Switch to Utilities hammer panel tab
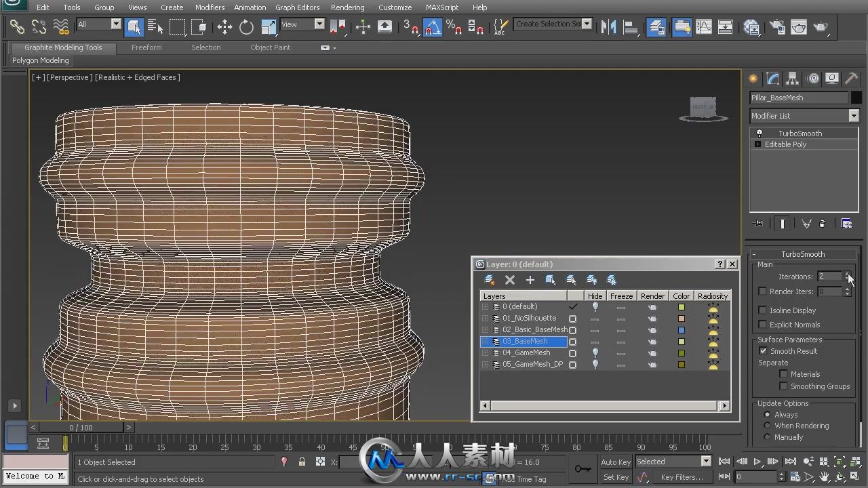Viewport: 868px width, 488px height. click(851, 79)
